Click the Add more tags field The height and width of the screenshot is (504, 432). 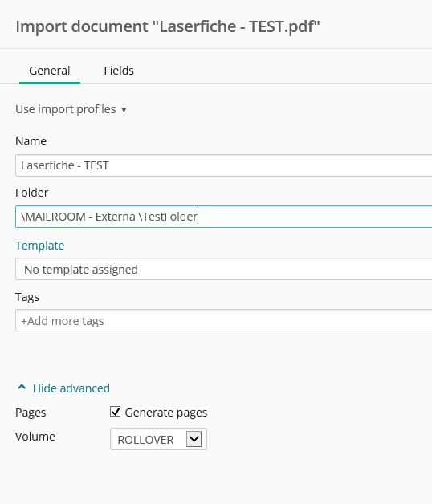coord(223,320)
